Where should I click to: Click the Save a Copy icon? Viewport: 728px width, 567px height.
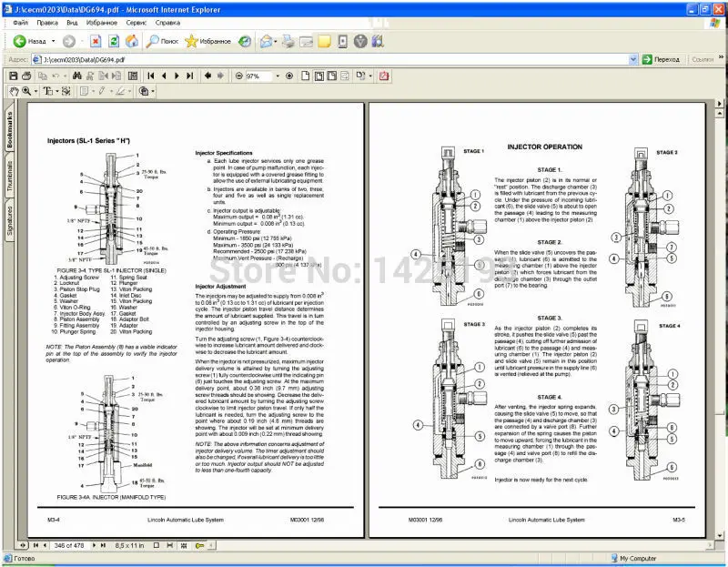(x=14, y=77)
